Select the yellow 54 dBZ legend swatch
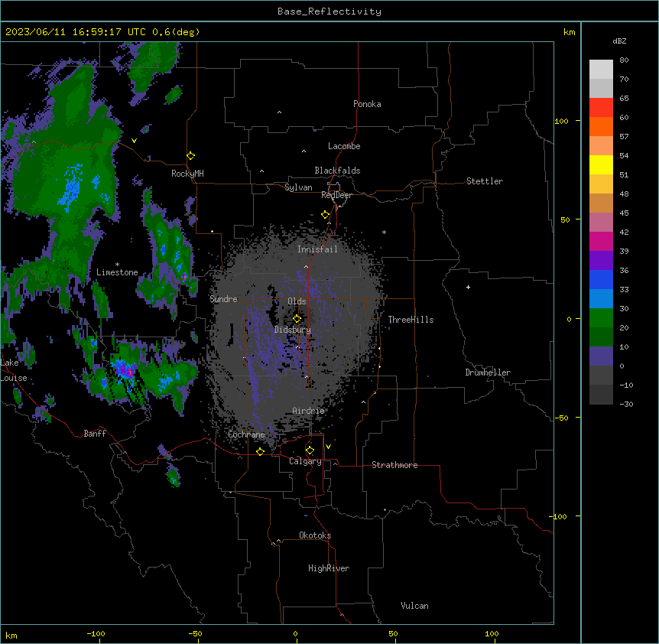 pos(601,164)
